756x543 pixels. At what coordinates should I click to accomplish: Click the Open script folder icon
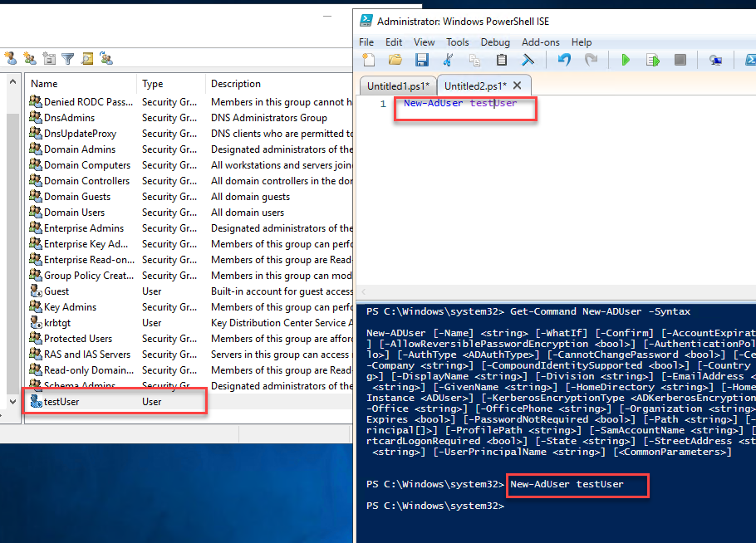tap(395, 60)
